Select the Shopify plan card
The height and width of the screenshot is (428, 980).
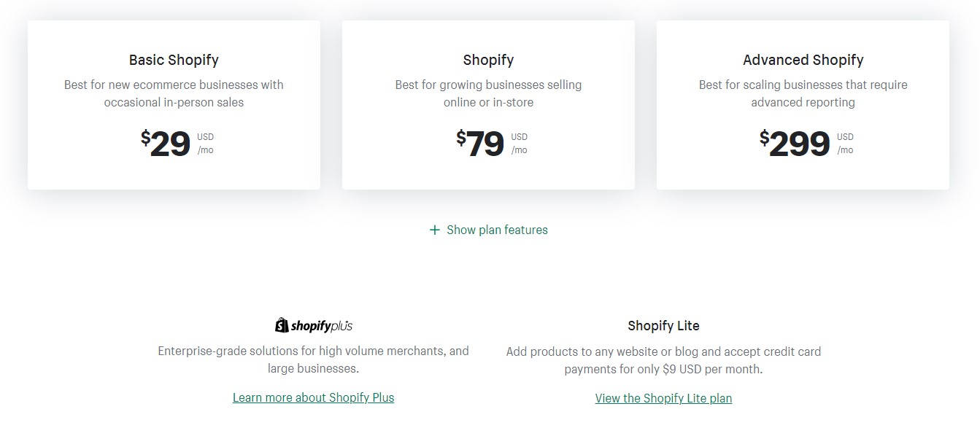click(x=488, y=105)
